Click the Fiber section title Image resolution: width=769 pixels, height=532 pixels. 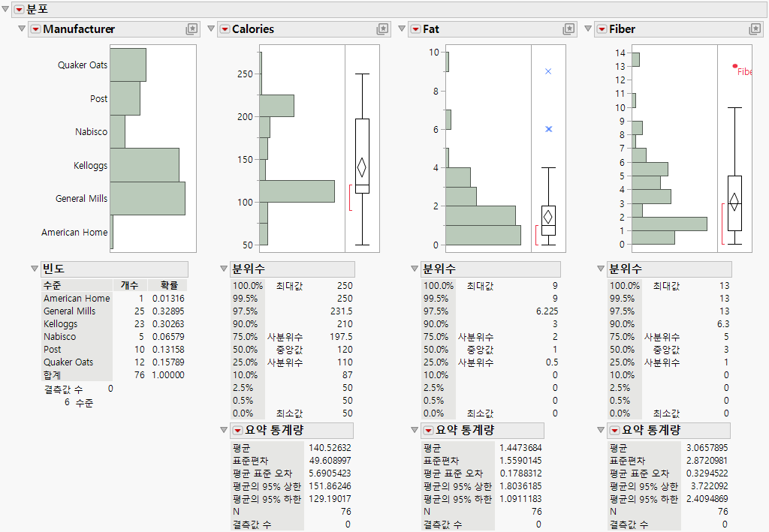point(622,29)
